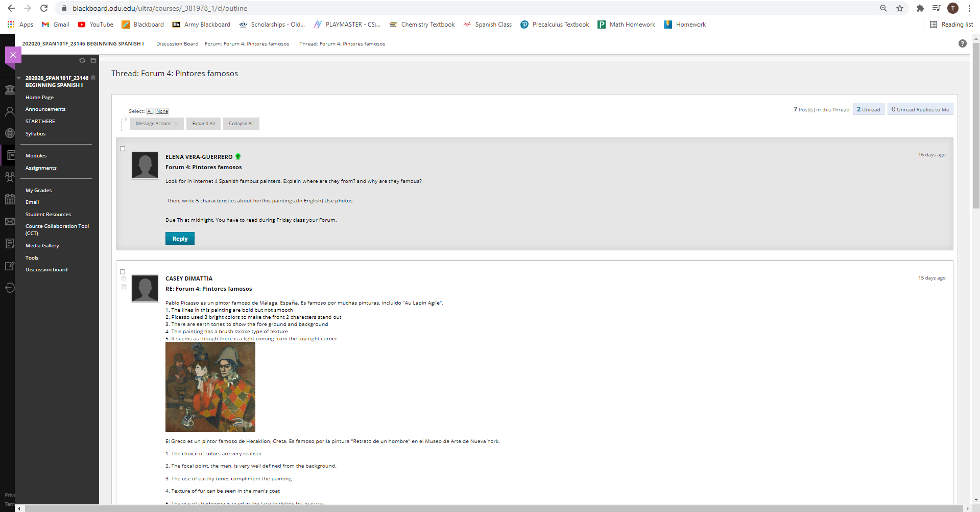
Task: Open Student Resources in the course menu
Action: 48,215
